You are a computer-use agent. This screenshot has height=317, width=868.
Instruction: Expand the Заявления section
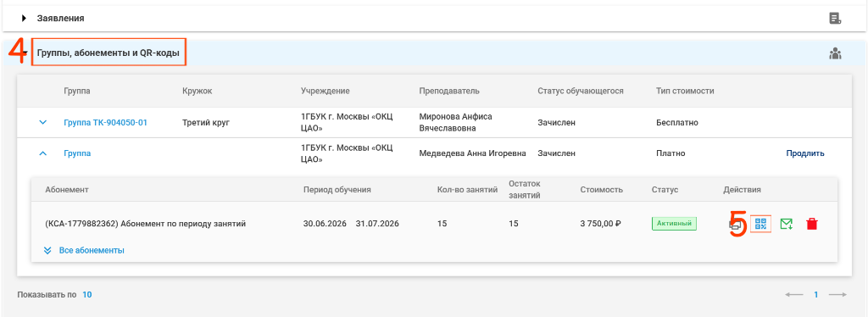tap(24, 19)
